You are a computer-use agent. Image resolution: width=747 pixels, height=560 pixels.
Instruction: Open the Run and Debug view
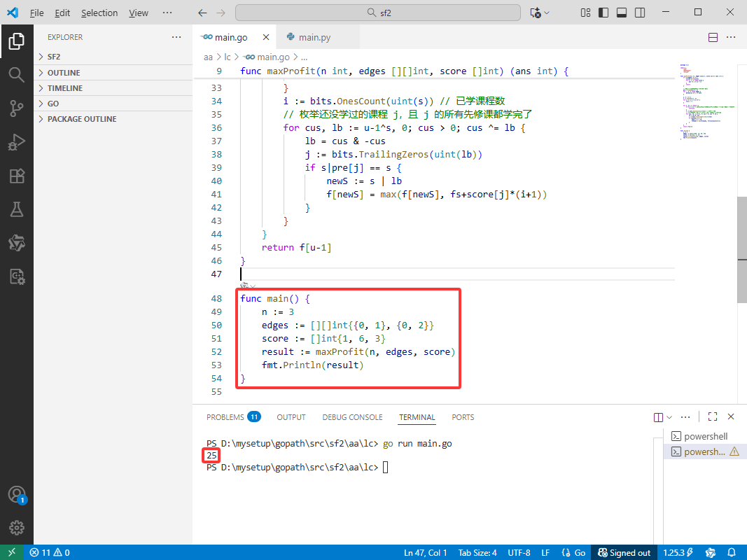pos(17,142)
